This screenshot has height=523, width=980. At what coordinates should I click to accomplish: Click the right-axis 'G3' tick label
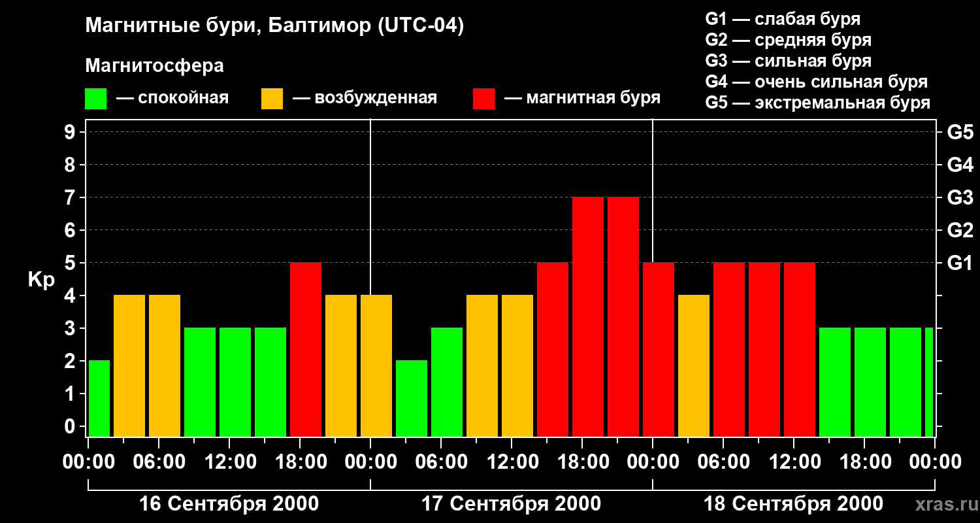pos(960,198)
